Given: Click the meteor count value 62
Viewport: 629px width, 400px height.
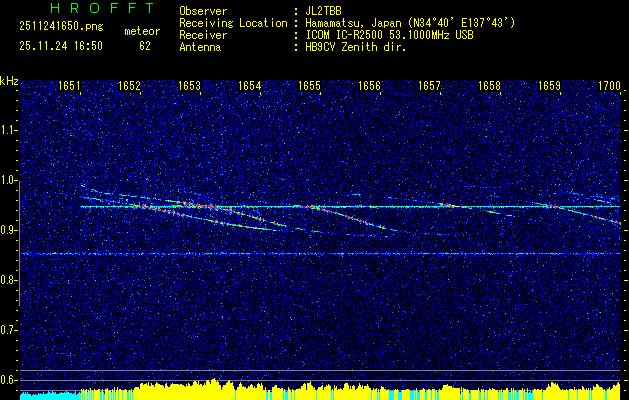Looking at the screenshot, I should point(145,46).
